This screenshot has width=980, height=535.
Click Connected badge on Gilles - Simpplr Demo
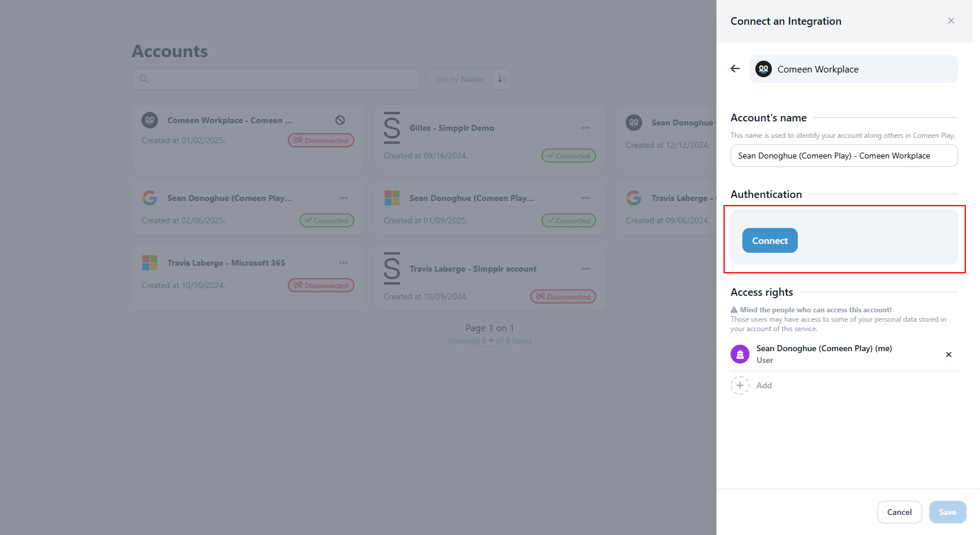568,156
